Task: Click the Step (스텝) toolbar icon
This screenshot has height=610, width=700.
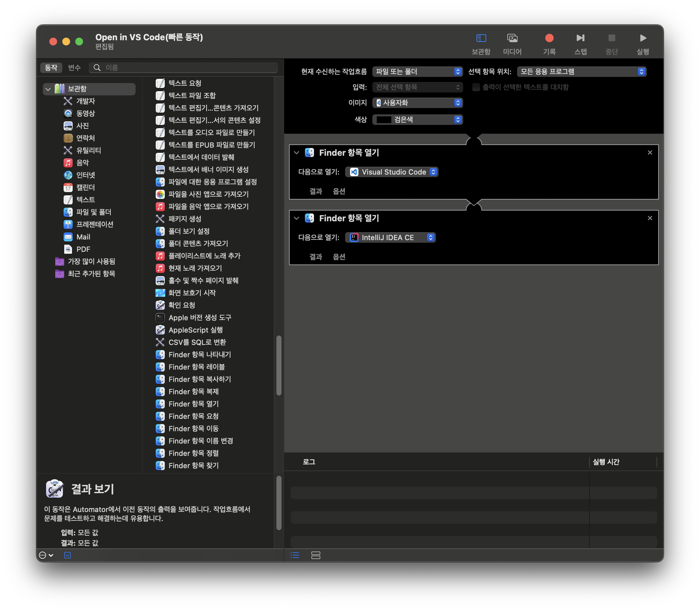Action: [x=580, y=38]
